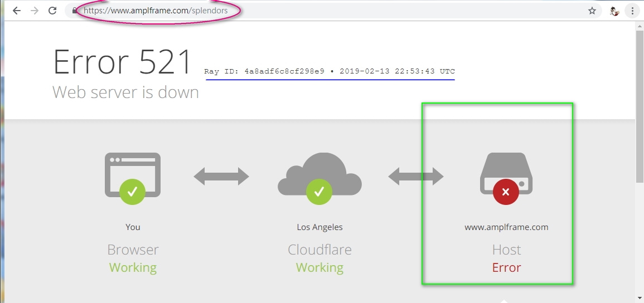The height and width of the screenshot is (303, 644).
Task: Click the Cloudflare cloud icon
Action: coord(319,178)
